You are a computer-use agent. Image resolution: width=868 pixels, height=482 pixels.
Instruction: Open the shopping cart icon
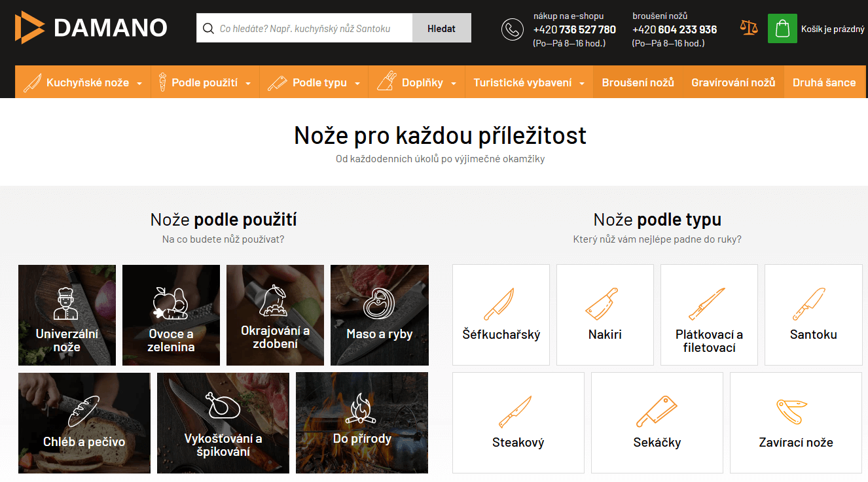(x=782, y=29)
